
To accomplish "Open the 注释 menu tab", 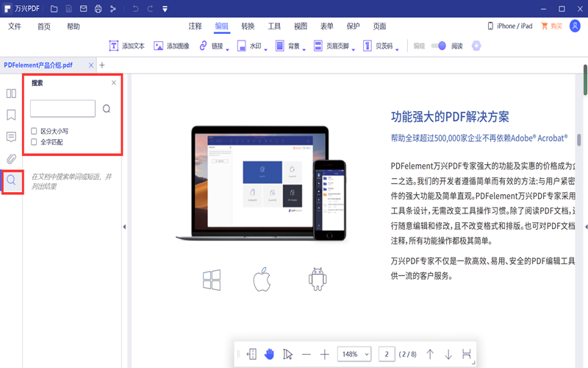I will (x=195, y=26).
